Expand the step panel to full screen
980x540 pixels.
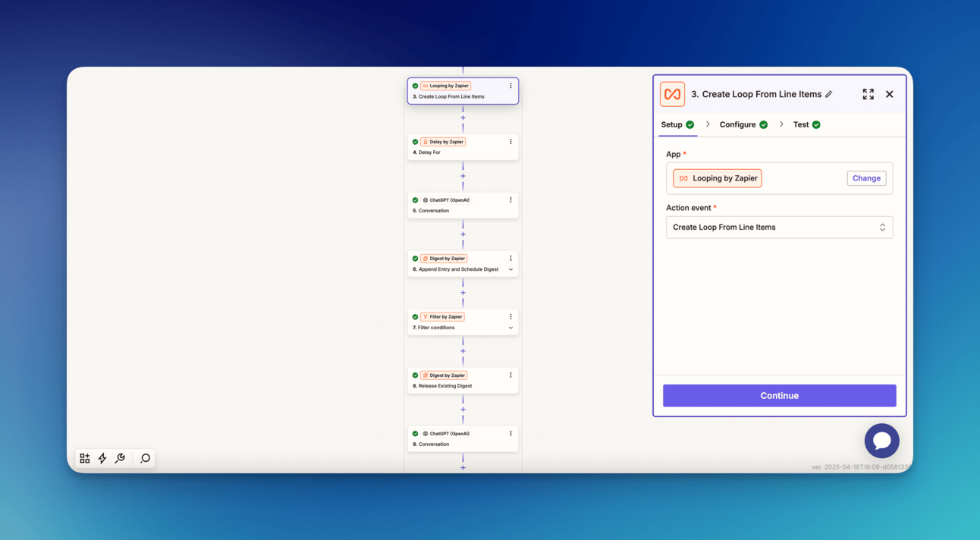pos(868,94)
